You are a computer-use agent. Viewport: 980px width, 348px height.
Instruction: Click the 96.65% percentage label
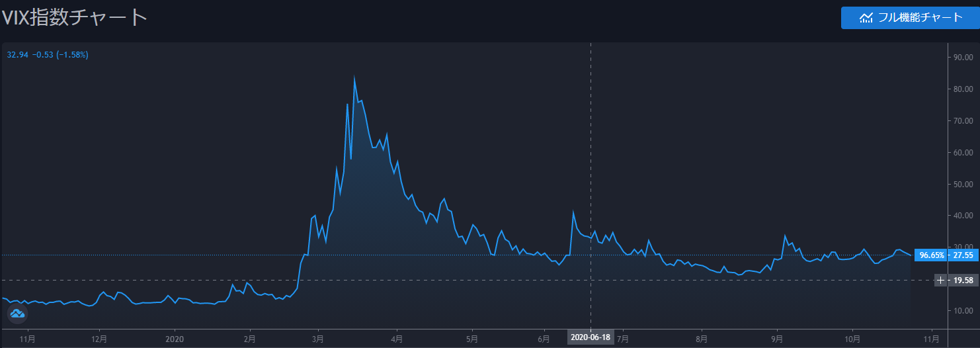(x=932, y=255)
